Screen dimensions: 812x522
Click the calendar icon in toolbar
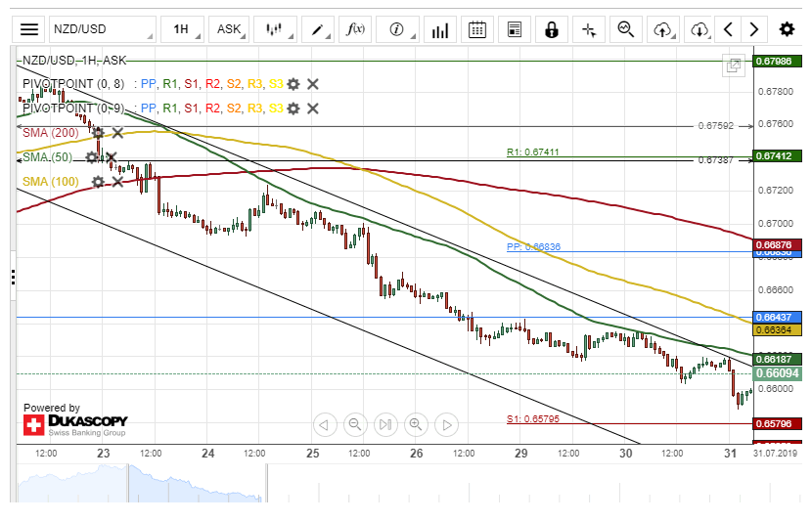476,29
